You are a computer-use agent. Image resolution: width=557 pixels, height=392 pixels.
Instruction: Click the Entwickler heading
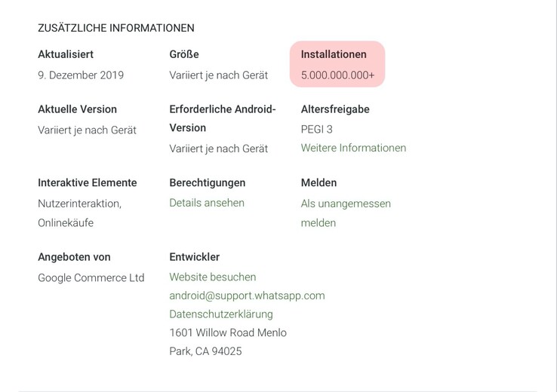click(x=195, y=257)
